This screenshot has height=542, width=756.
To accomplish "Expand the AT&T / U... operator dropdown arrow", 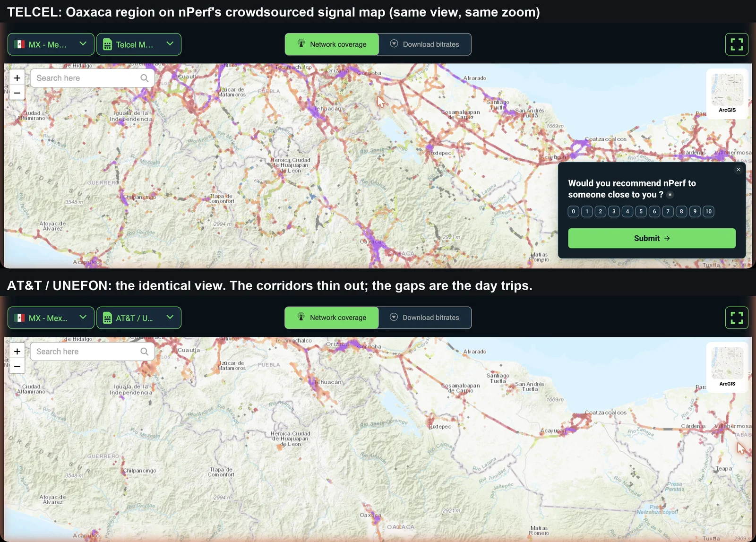I will [x=170, y=317].
